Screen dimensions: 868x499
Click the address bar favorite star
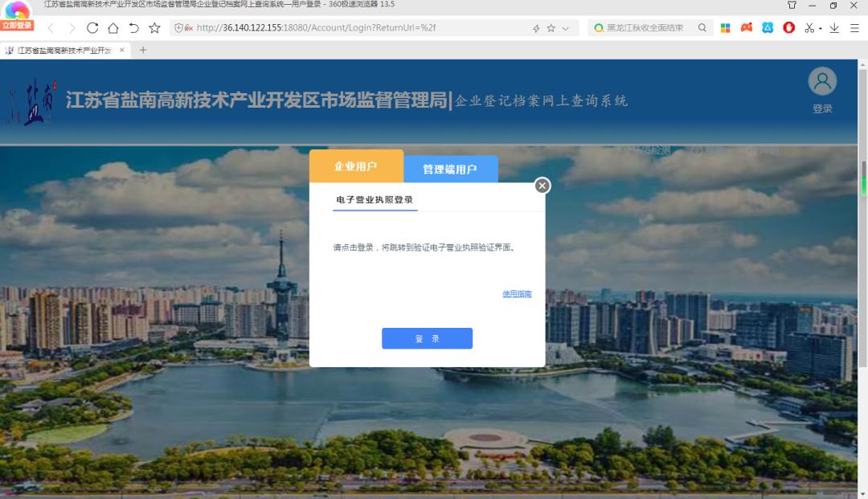pos(551,28)
